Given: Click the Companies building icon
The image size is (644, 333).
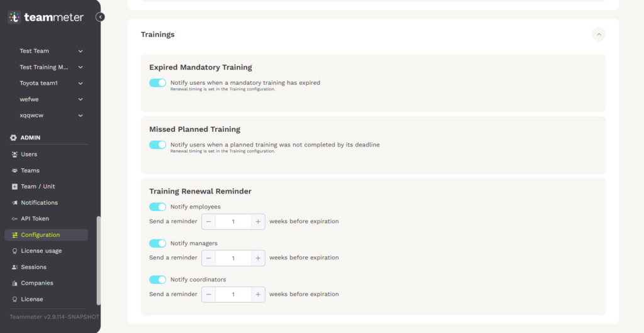Looking at the screenshot, I should [x=14, y=283].
